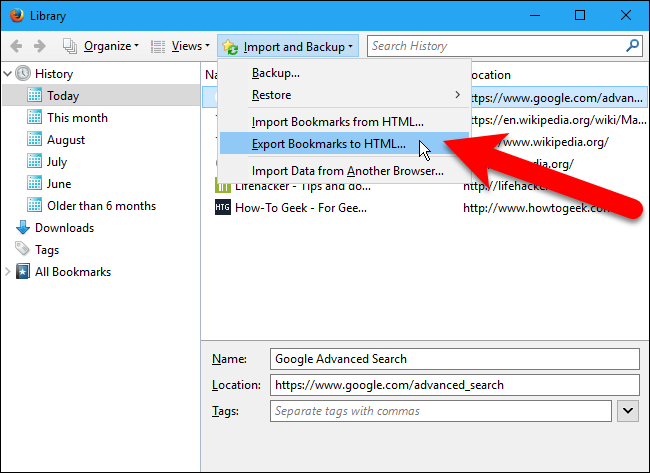Click the Today calendar icon
Viewport: 650px width, 473px height.
[35, 96]
